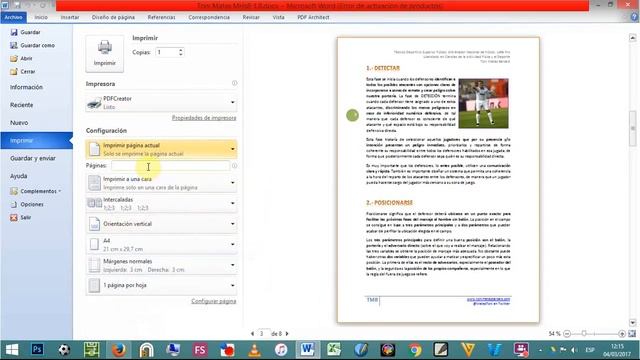640x360 pixels.
Task: Open iTunes from the taskbar
Action: pos(281,350)
